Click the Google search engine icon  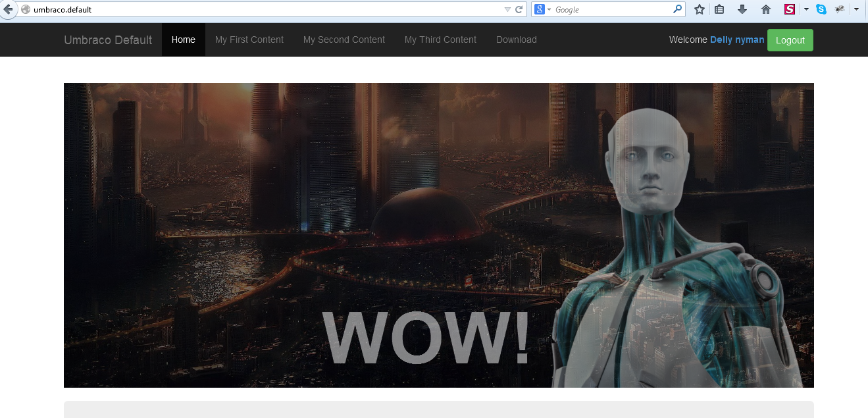pos(539,9)
